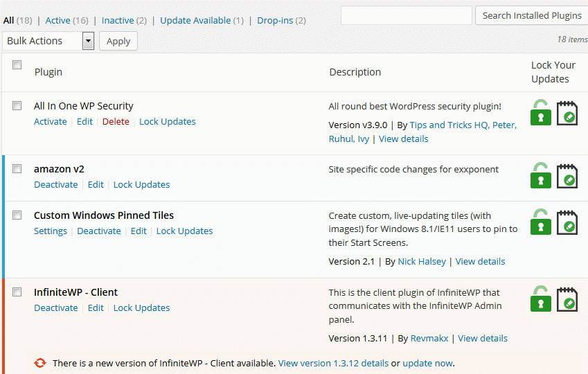Open View version 1.3.12 details link
This screenshot has width=588, height=374.
333,363
